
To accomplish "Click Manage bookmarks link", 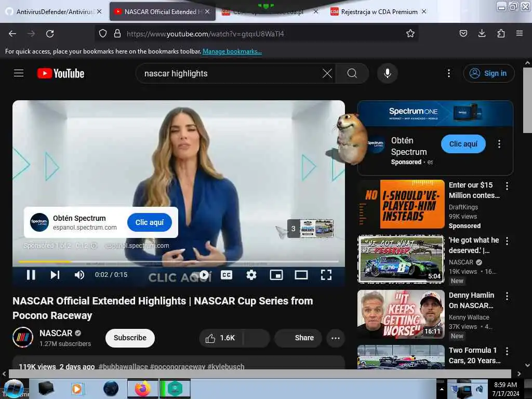I will (x=232, y=51).
